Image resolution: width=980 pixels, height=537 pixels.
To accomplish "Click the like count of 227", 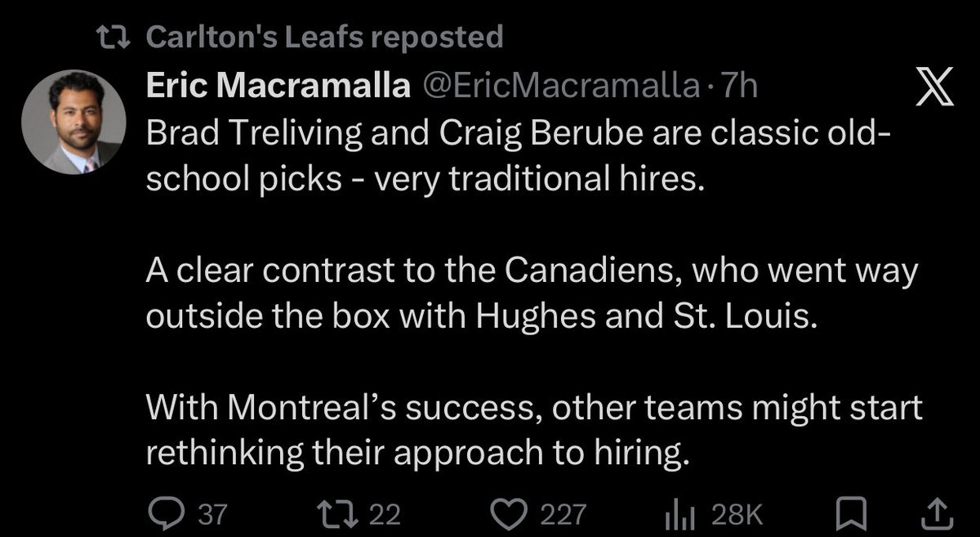I will (x=565, y=513).
